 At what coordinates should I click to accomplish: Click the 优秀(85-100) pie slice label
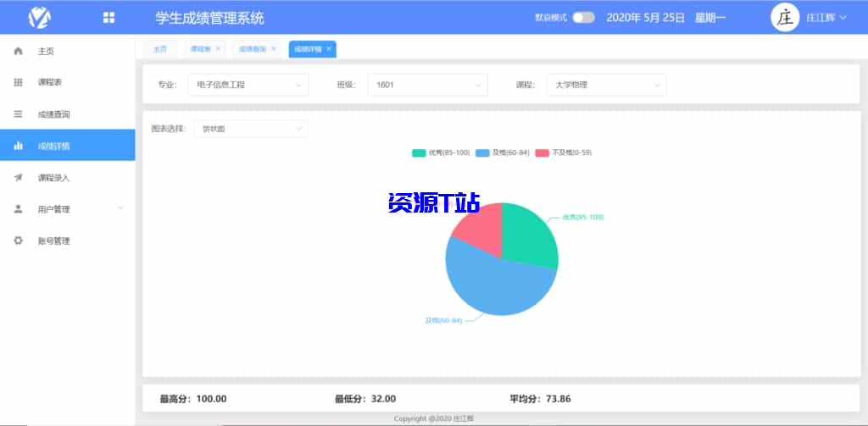click(x=583, y=218)
